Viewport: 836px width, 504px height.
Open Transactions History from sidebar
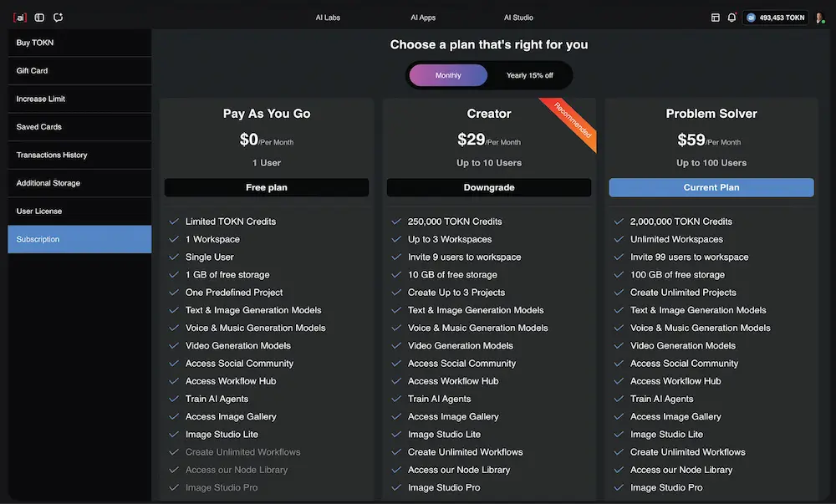tap(79, 155)
